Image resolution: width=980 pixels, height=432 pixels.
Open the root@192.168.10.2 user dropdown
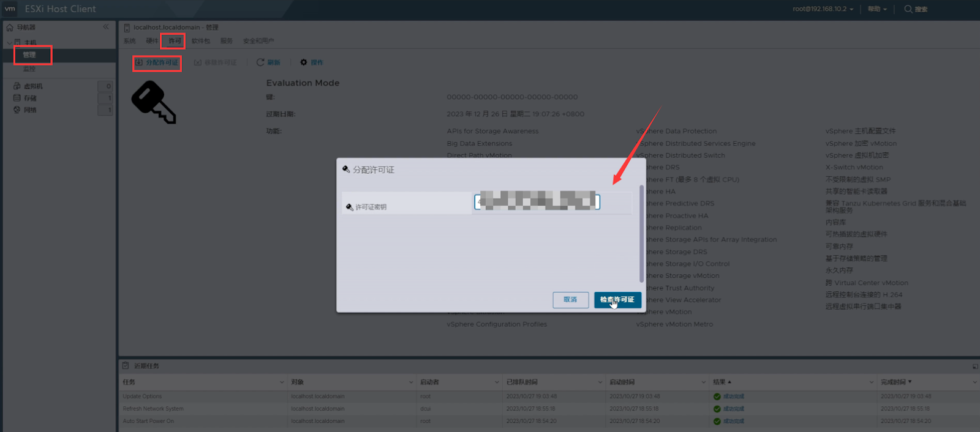pyautogui.click(x=823, y=9)
